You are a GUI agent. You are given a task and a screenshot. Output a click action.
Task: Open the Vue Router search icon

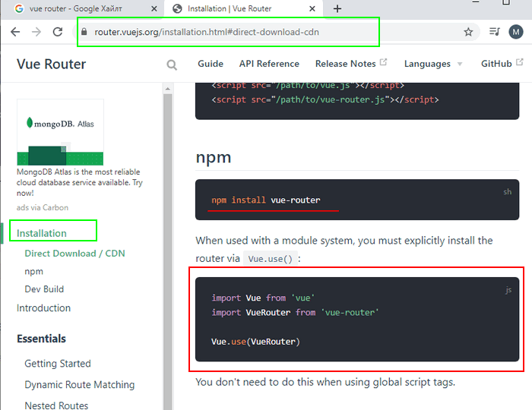click(172, 65)
